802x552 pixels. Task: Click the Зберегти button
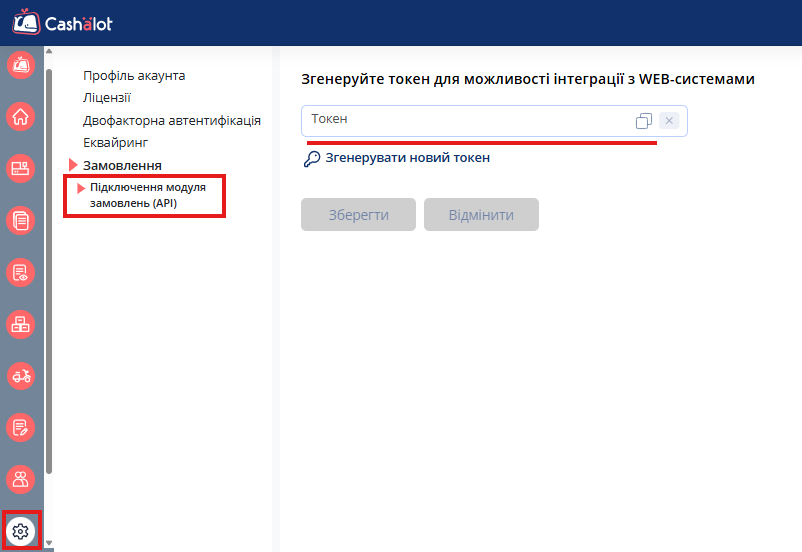pyautogui.click(x=359, y=214)
